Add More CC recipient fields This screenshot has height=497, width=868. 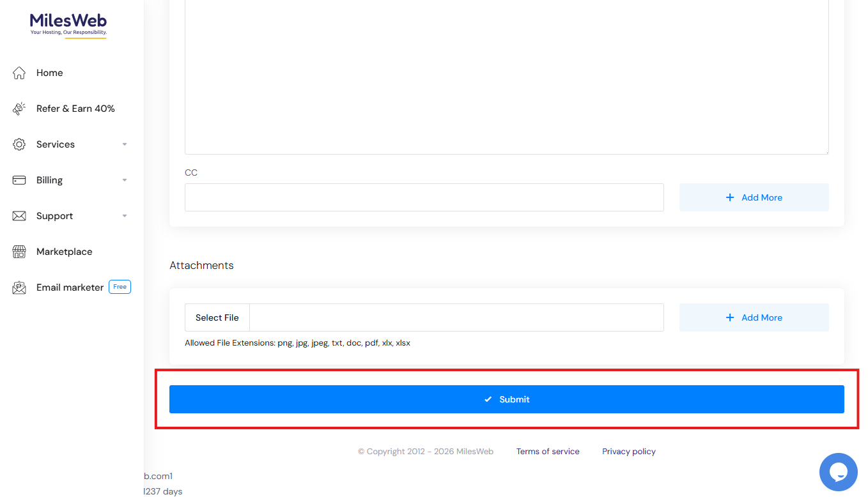754,197
